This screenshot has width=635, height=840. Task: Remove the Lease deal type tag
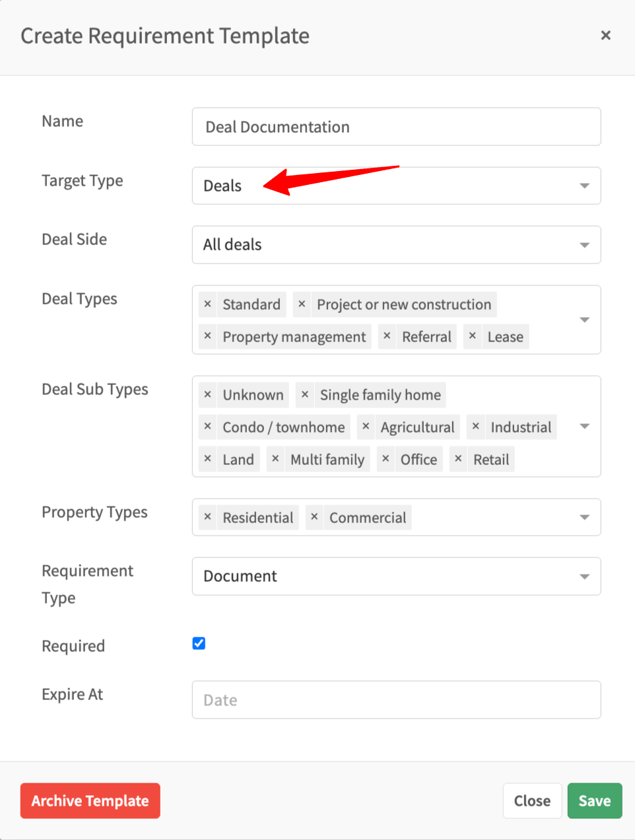(x=473, y=337)
